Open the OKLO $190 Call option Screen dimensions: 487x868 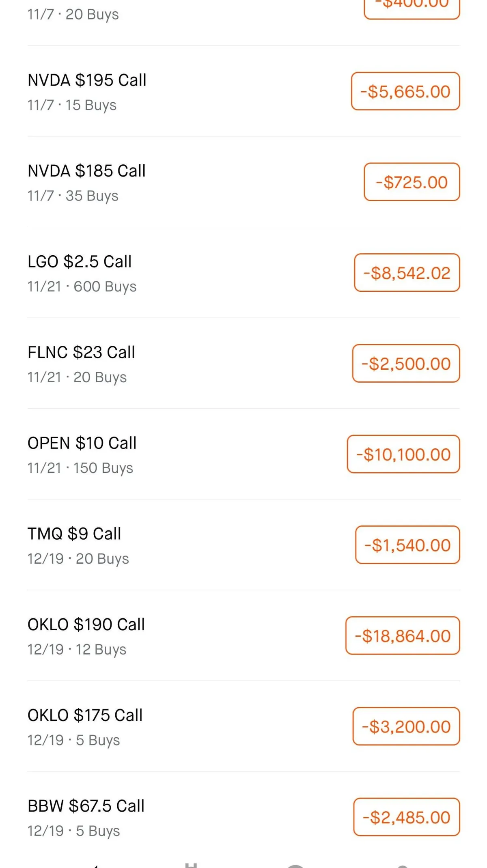(x=86, y=635)
